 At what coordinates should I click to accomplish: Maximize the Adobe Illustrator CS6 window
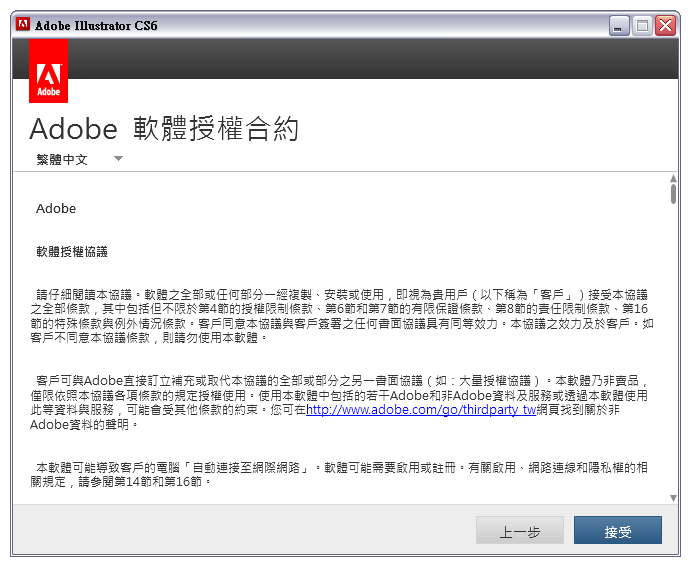pos(642,26)
